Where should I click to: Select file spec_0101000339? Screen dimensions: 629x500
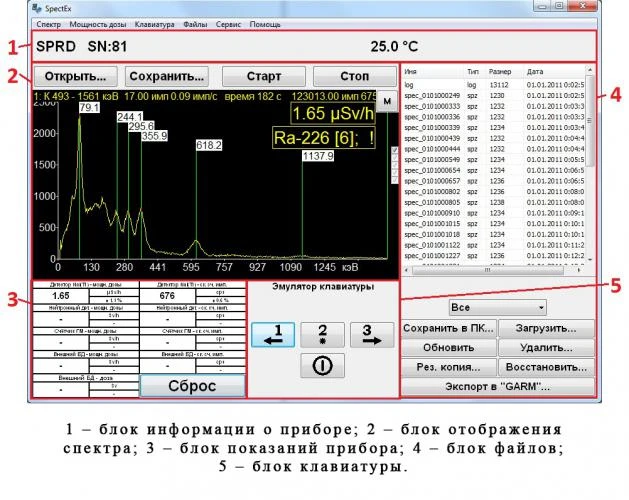pyautogui.click(x=494, y=128)
